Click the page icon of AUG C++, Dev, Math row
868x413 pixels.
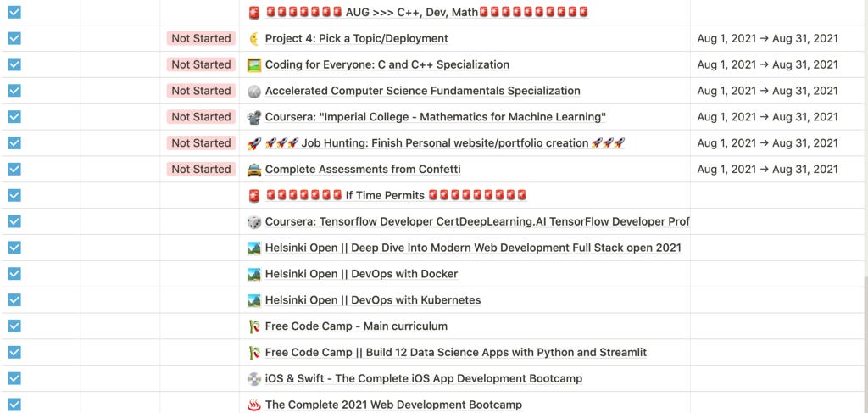tap(253, 12)
